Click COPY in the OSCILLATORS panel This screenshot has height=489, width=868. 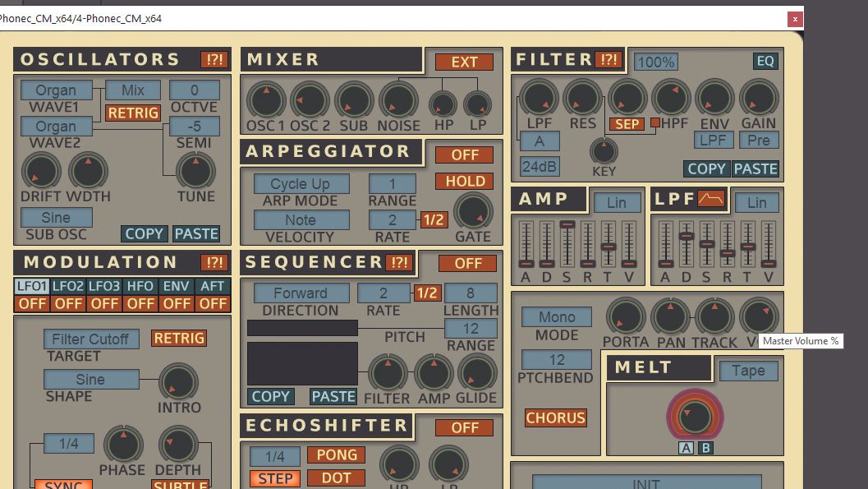click(144, 233)
